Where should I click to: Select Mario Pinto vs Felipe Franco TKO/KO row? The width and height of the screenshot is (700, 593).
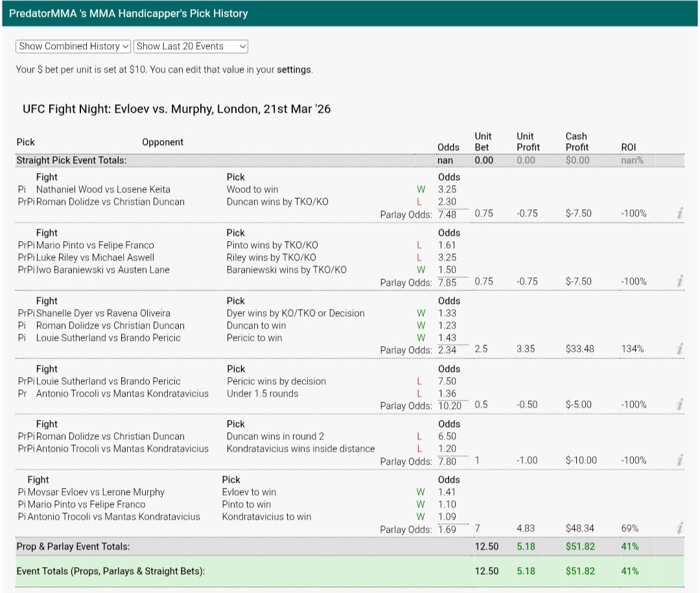pos(95,245)
